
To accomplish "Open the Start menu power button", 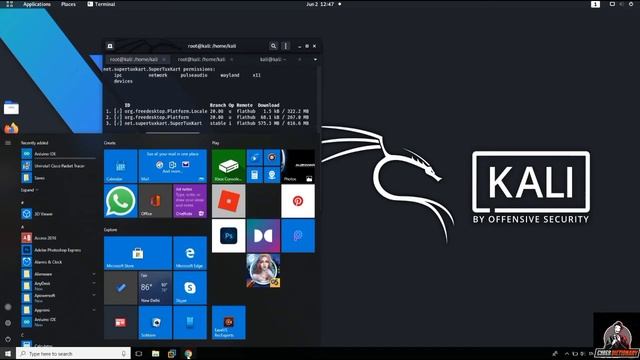I will click(x=8, y=339).
